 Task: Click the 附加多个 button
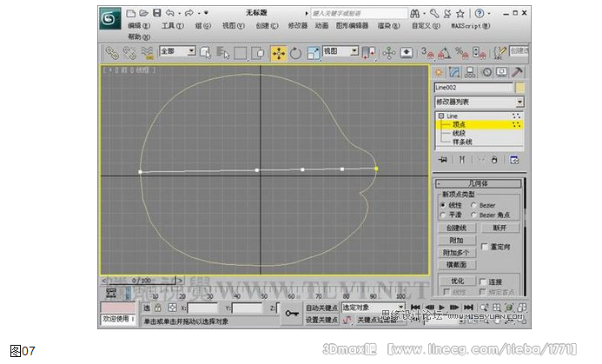point(457,253)
